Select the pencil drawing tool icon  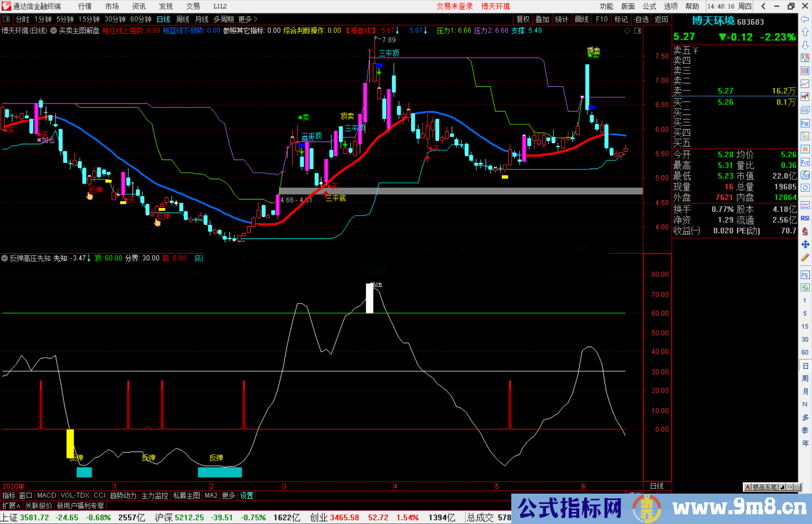805,257
